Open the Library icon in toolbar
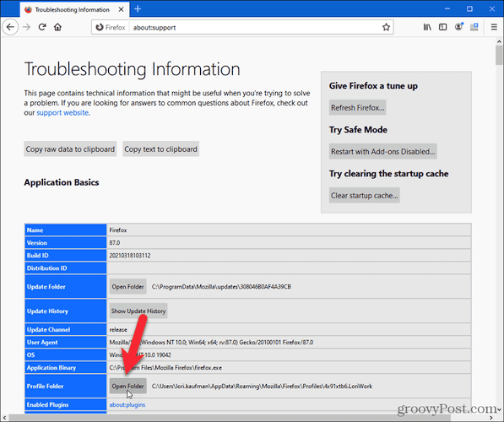Image resolution: width=504 pixels, height=422 pixels. [x=427, y=27]
